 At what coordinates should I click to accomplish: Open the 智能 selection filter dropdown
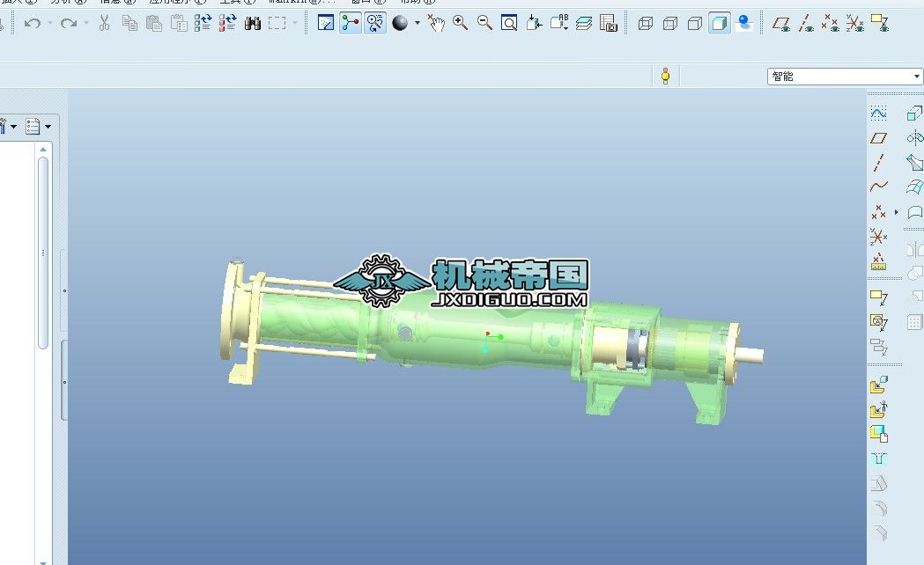point(845,77)
